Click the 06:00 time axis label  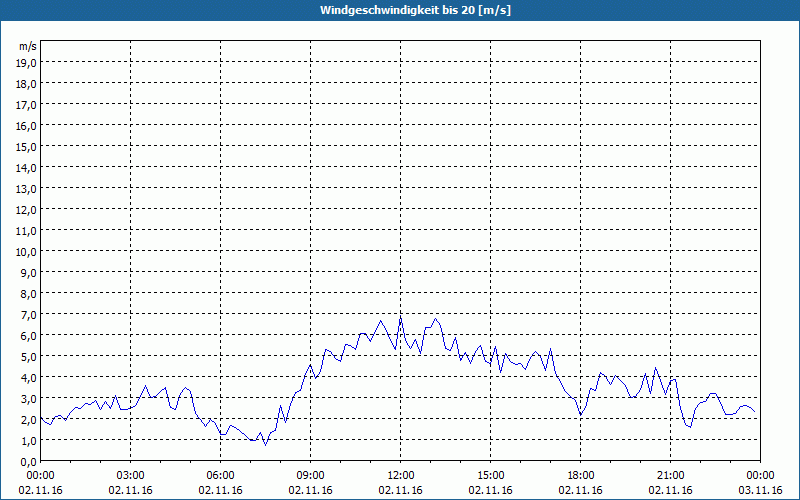click(x=220, y=476)
